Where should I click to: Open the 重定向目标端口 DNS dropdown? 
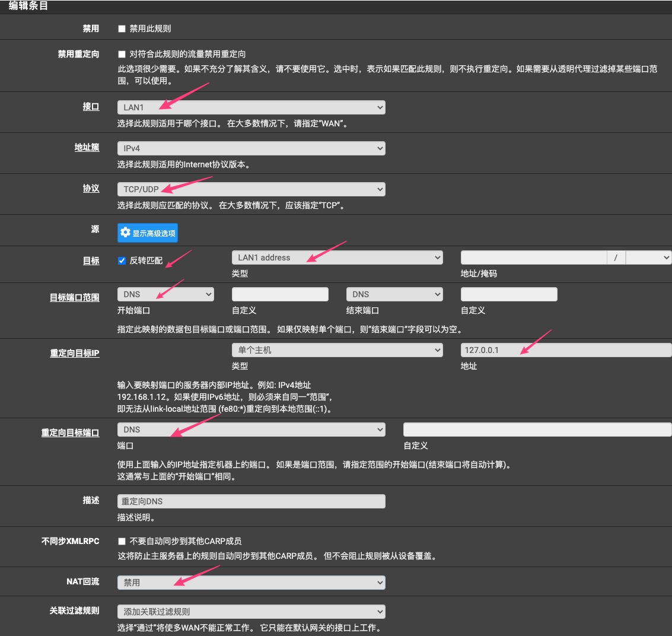(x=251, y=430)
